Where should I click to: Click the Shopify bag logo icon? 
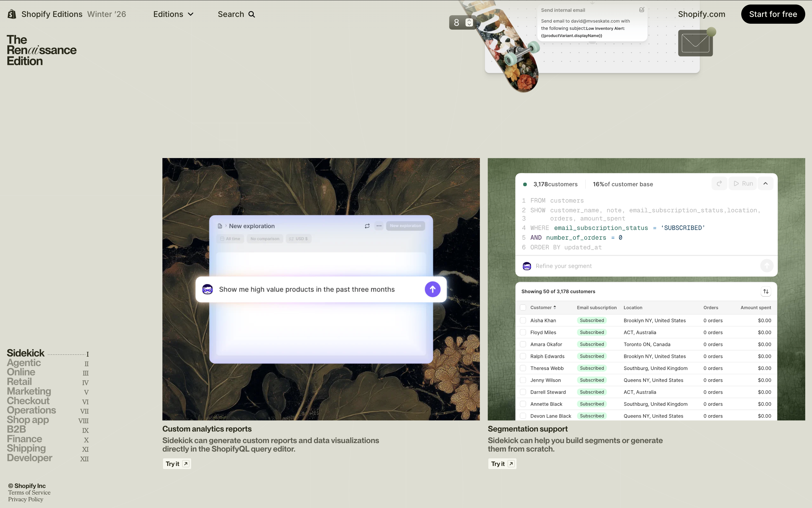point(12,14)
